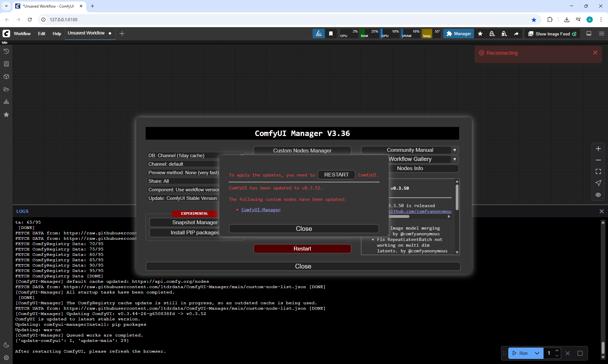The height and width of the screenshot is (364, 608).
Task: Increase the batch count stepper
Action: tap(557, 351)
